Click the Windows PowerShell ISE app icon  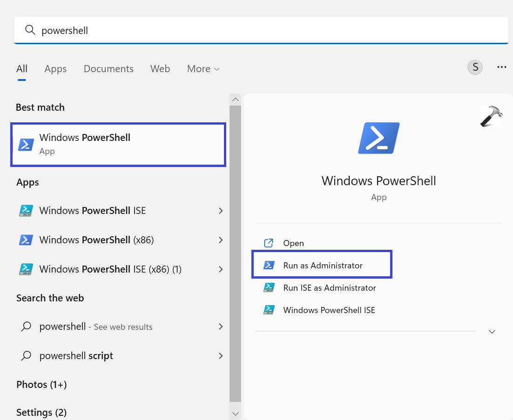point(26,211)
